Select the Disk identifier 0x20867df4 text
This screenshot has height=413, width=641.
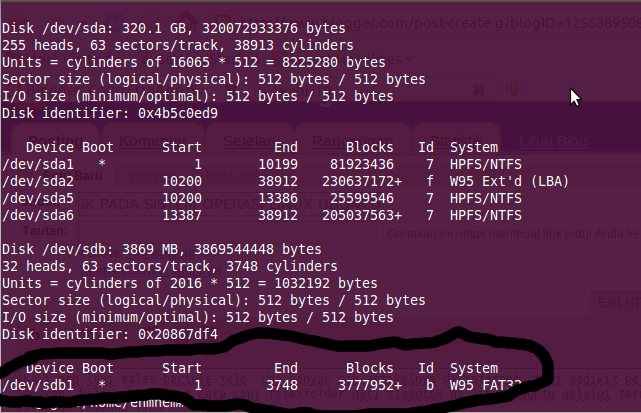click(x=110, y=334)
